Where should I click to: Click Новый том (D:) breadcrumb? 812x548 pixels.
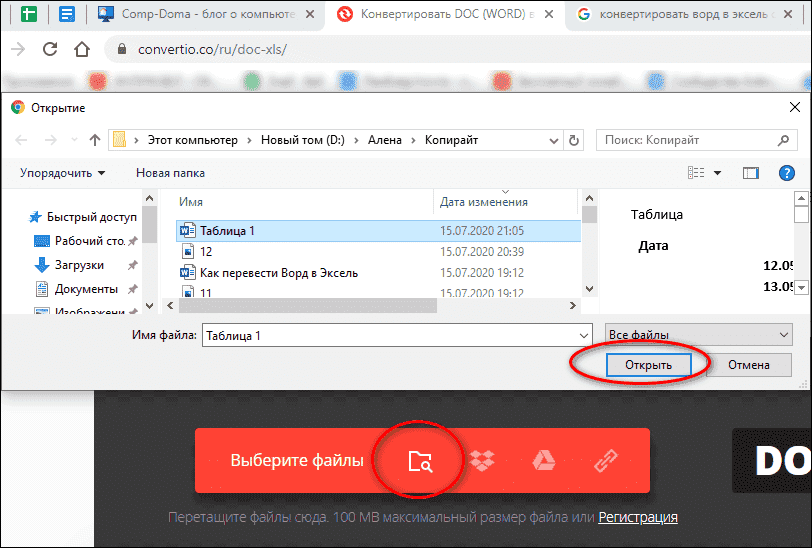302,140
